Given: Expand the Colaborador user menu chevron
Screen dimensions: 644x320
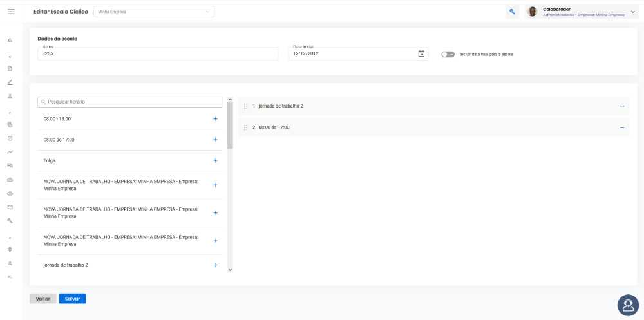Looking at the screenshot, I should pyautogui.click(x=632, y=12).
